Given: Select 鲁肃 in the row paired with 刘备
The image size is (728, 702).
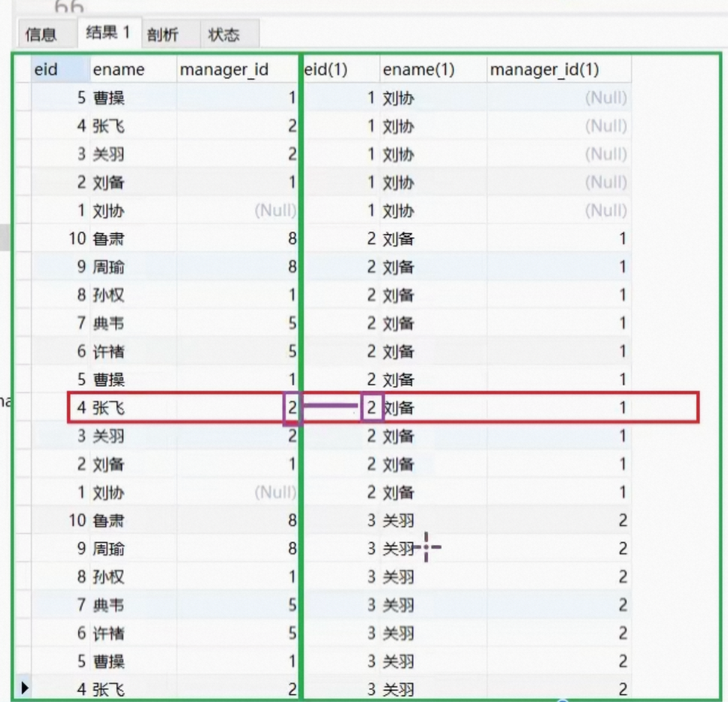Looking at the screenshot, I should [108, 239].
